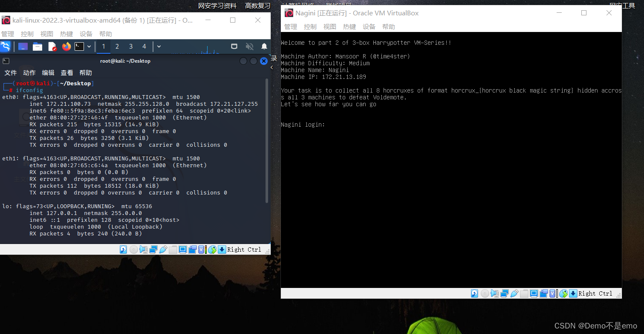Open the terminal 编辑 menu
Image resolution: width=644 pixels, height=334 pixels.
(x=48, y=73)
